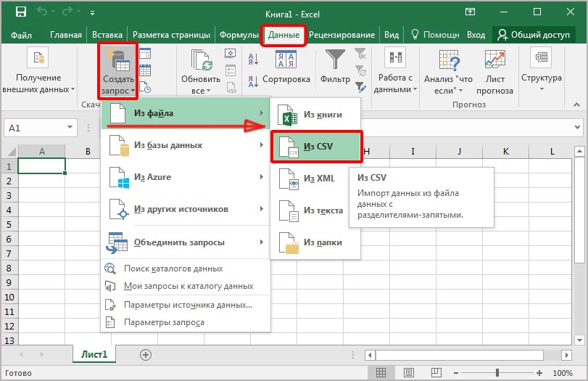Click the Save icon in quick access toolbar
Screen dimensions: 588x381
[21, 12]
